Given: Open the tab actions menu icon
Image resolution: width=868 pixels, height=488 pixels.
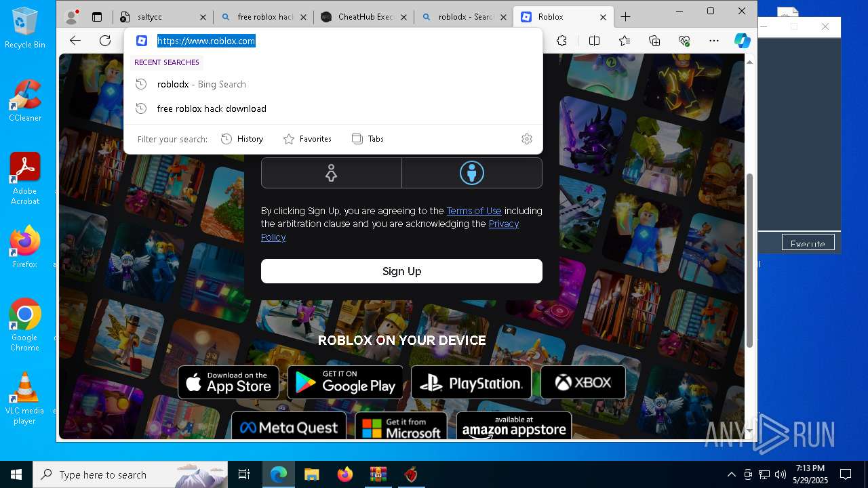Looking at the screenshot, I should click(97, 17).
